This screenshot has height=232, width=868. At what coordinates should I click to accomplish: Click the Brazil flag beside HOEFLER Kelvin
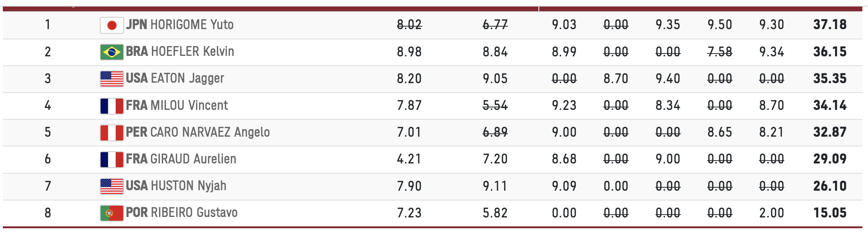[x=111, y=52]
